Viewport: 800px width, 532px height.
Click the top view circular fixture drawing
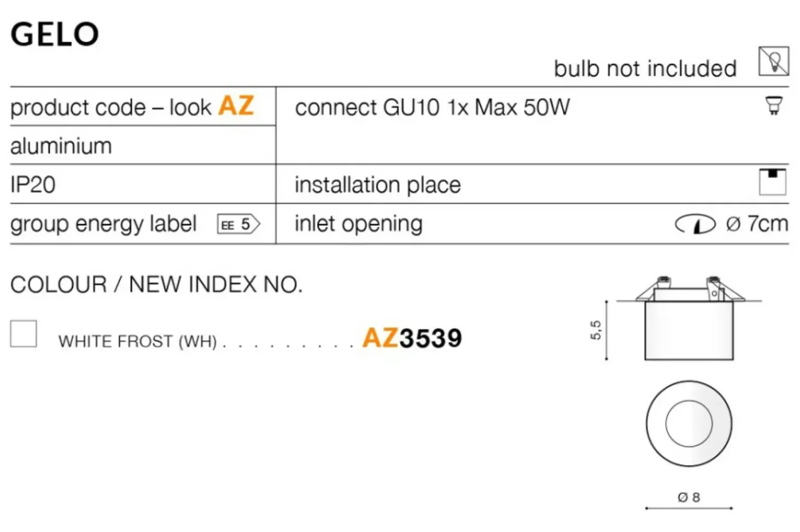[x=689, y=424]
